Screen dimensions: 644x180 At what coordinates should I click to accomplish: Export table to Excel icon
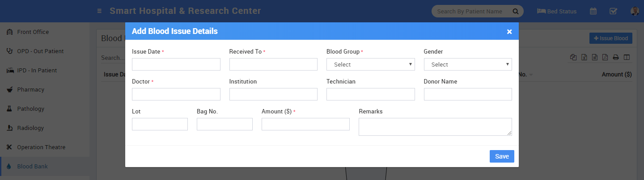tap(584, 57)
